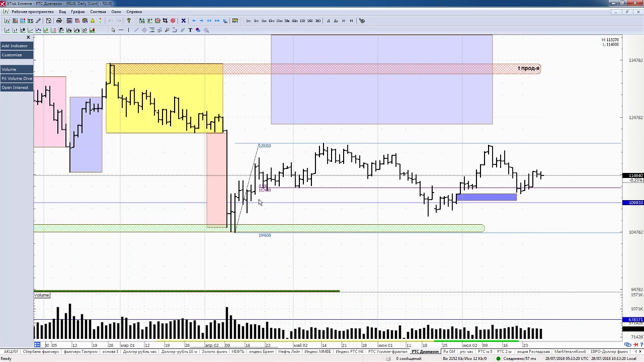Switch to 60m timeframe
The width and height of the screenshot is (644, 362).
pos(294,21)
